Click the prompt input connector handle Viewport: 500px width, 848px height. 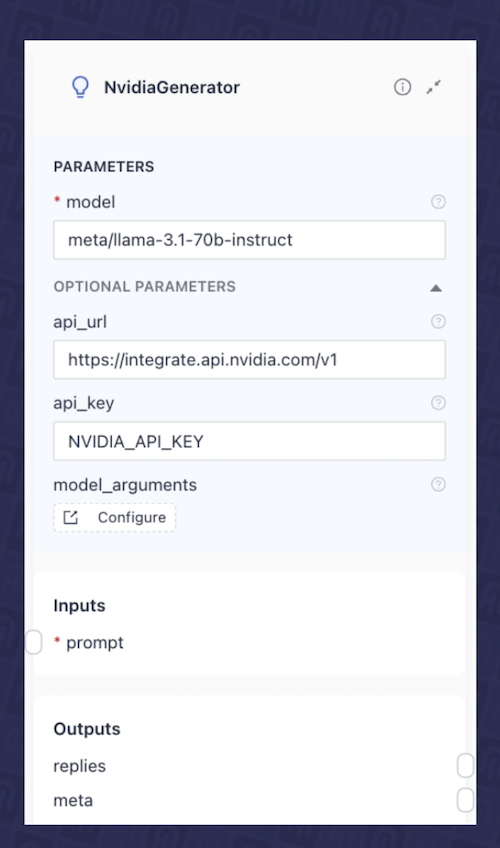point(34,642)
